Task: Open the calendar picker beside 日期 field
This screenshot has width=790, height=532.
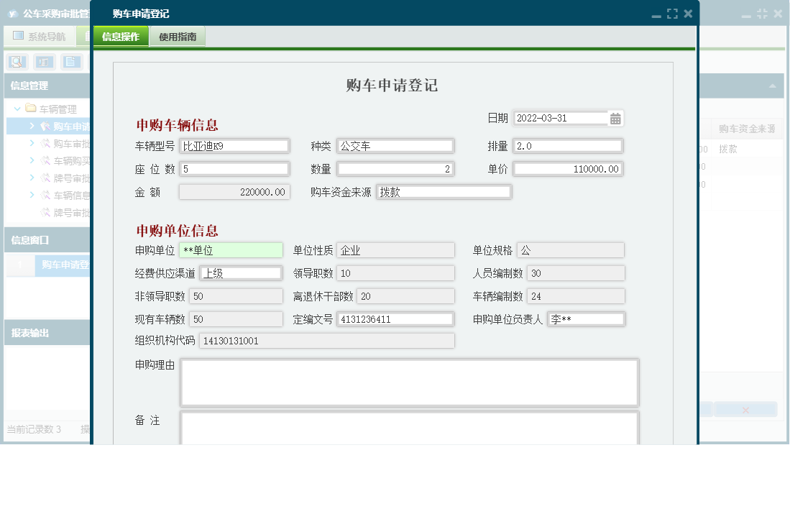Action: [x=616, y=119]
